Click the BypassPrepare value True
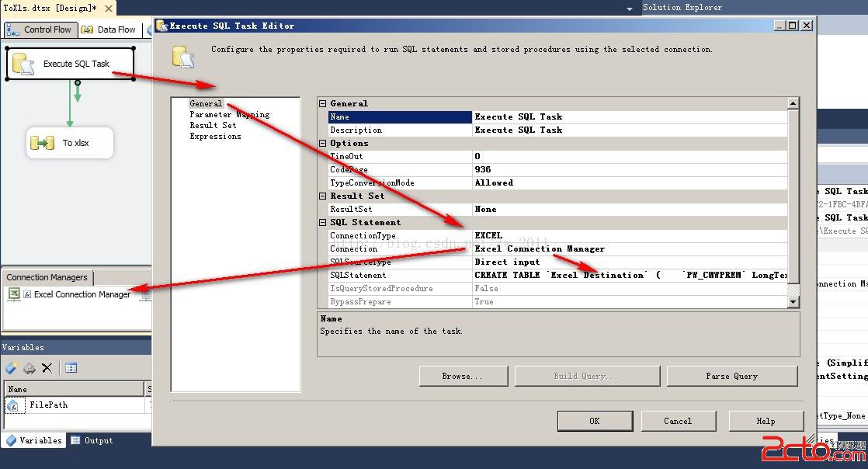Image resolution: width=868 pixels, height=469 pixels. (630, 302)
